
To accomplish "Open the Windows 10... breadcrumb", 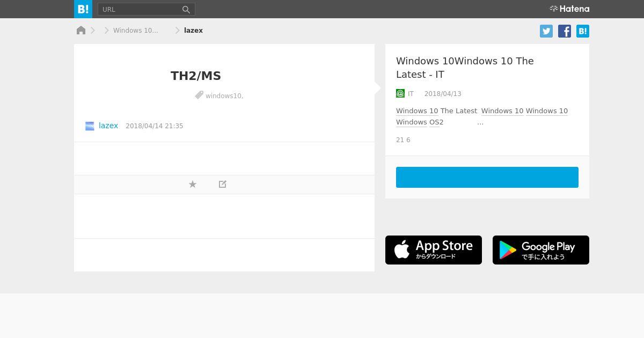I will coord(136,31).
